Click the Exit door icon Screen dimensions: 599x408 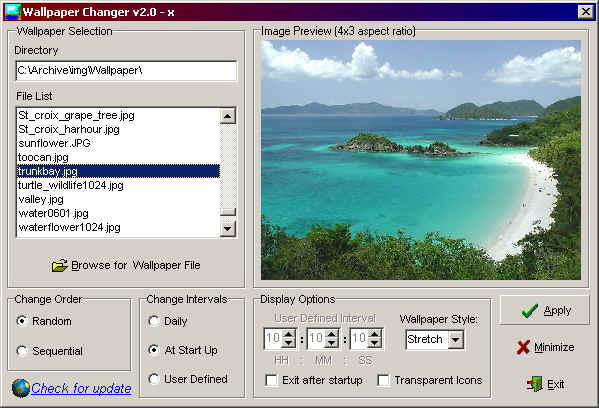click(x=534, y=384)
